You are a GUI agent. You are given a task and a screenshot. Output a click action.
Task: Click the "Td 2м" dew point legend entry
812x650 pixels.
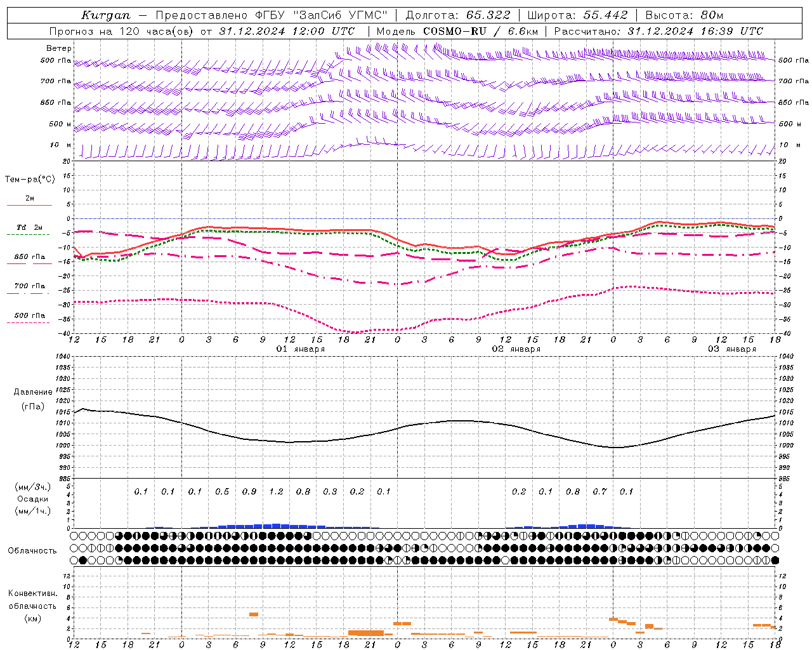30,227
